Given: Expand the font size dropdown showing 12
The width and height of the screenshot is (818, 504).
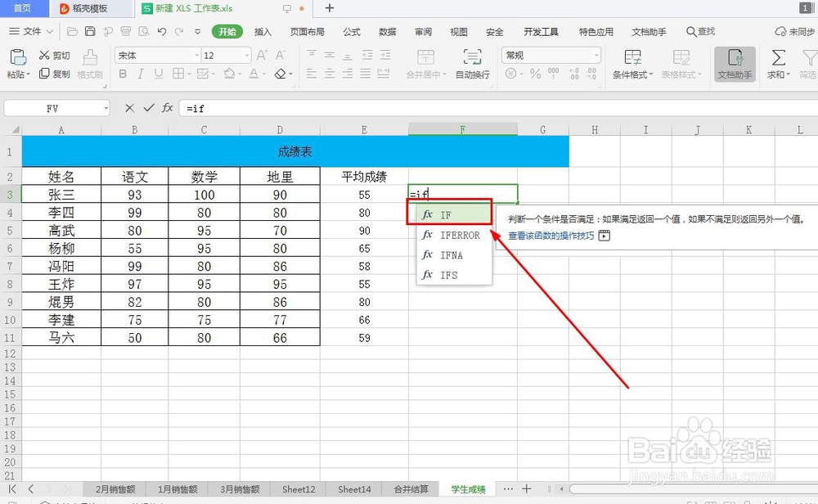Looking at the screenshot, I should pyautogui.click(x=246, y=55).
